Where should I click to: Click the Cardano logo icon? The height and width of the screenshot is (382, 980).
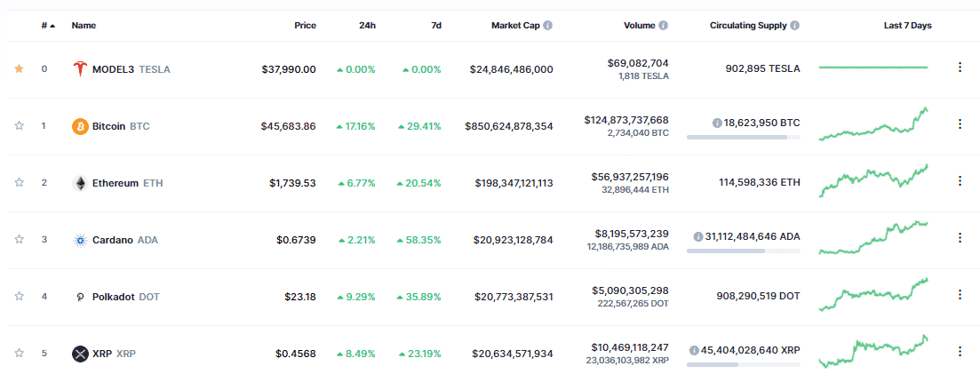[80, 240]
